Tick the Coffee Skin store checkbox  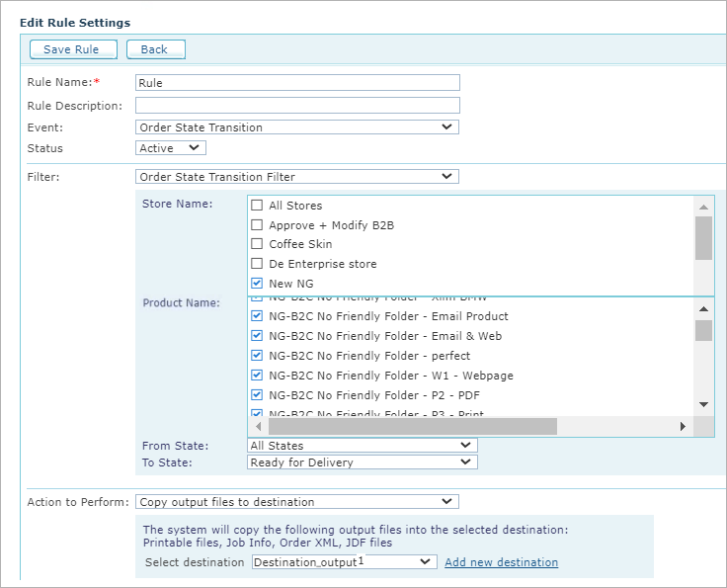tap(257, 244)
